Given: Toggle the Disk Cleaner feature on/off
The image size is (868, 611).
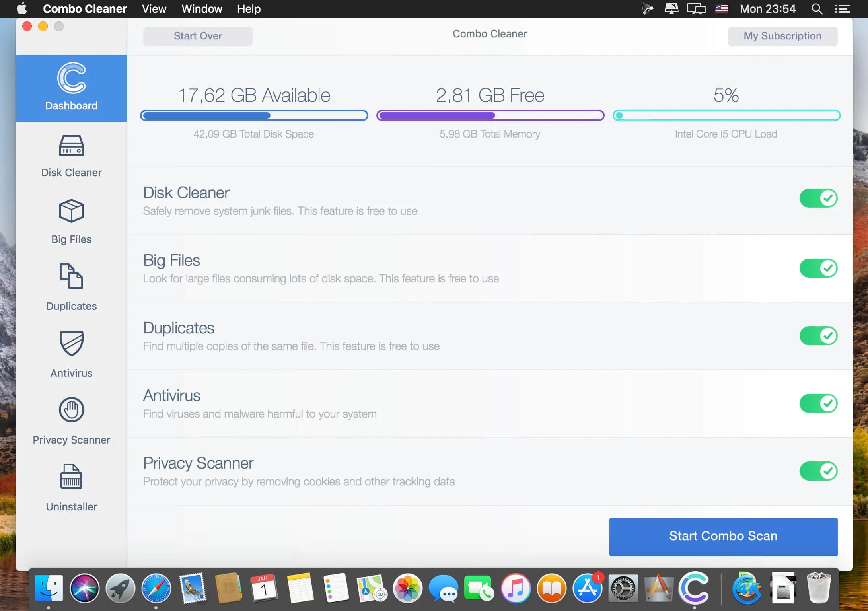Looking at the screenshot, I should tap(818, 198).
